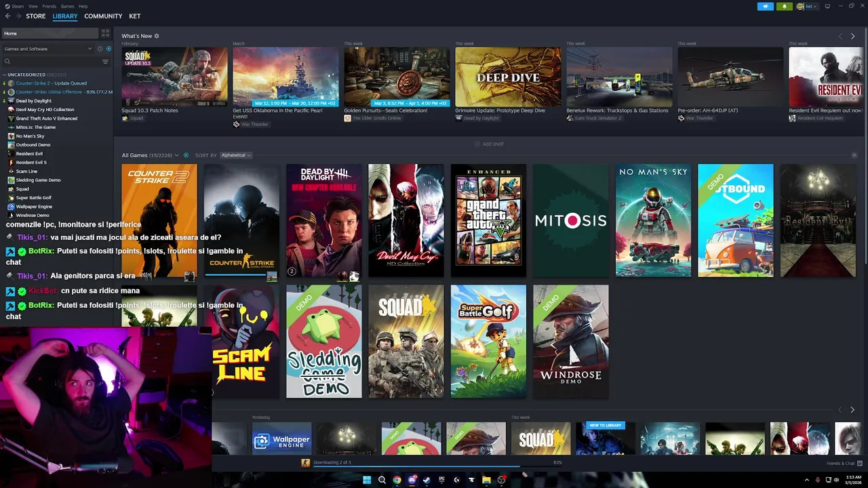Select No Man's Sky in sidebar
Screen dimensions: 868x488
31,136
